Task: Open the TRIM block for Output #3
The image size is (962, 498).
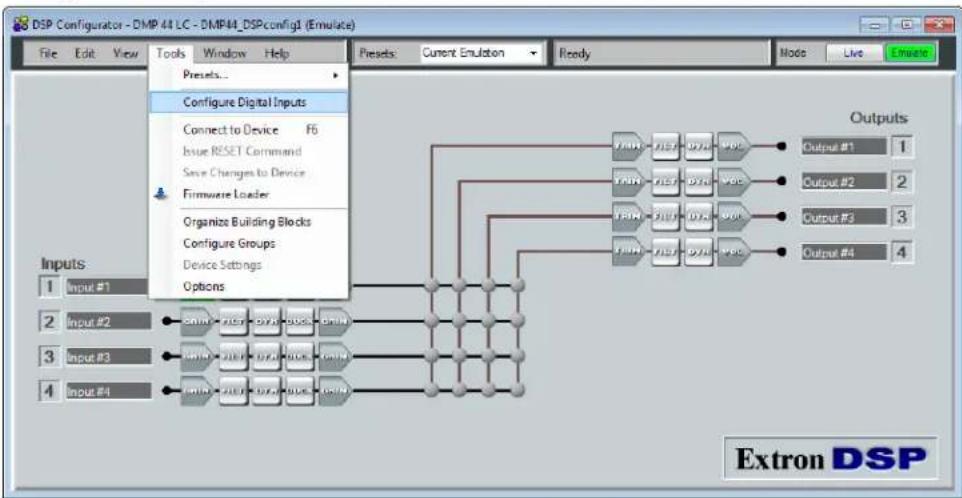Action: coord(629,216)
